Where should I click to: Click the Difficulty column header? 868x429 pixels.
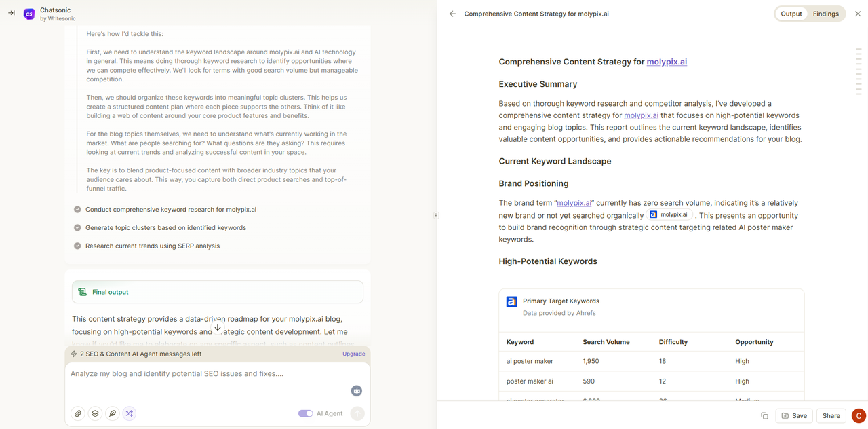pyautogui.click(x=673, y=342)
